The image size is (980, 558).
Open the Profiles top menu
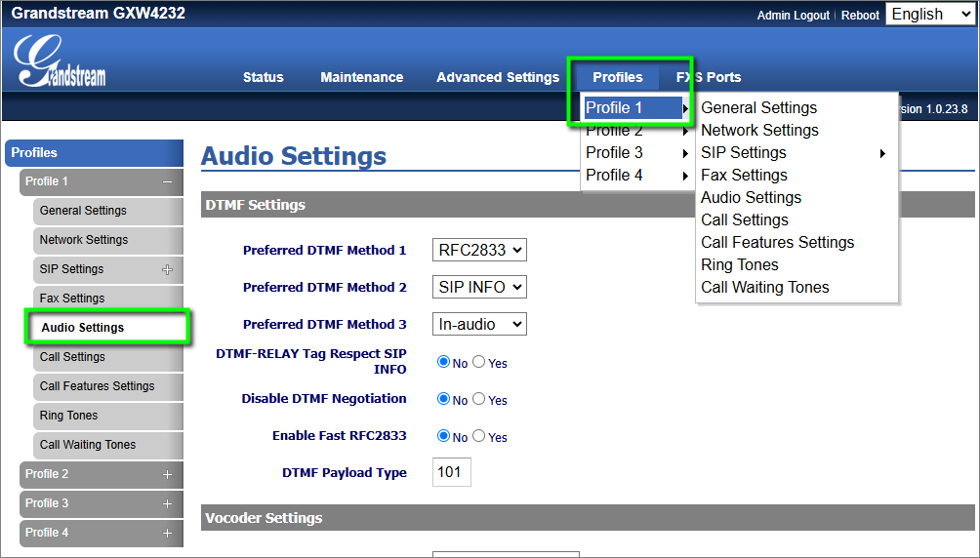pos(618,77)
